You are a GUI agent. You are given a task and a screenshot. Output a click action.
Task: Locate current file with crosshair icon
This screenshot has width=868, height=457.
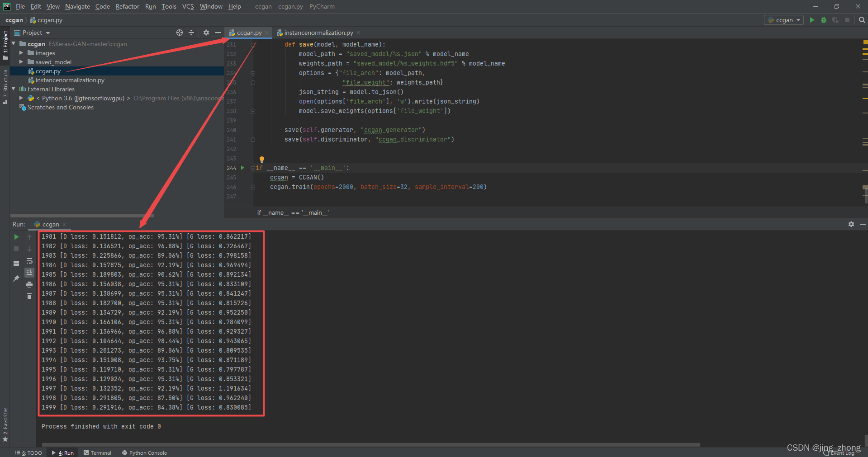tap(180, 33)
